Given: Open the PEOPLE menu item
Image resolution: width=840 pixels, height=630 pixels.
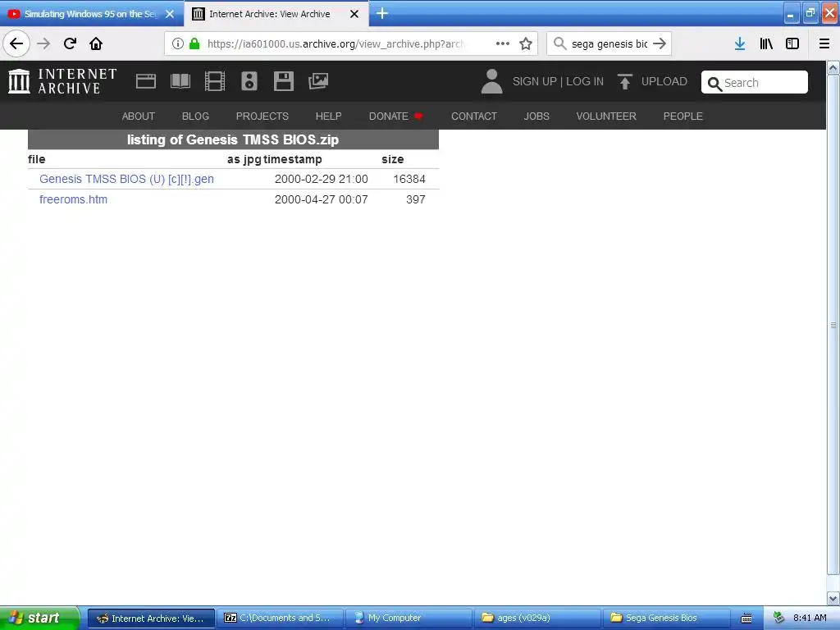Looking at the screenshot, I should click(683, 116).
